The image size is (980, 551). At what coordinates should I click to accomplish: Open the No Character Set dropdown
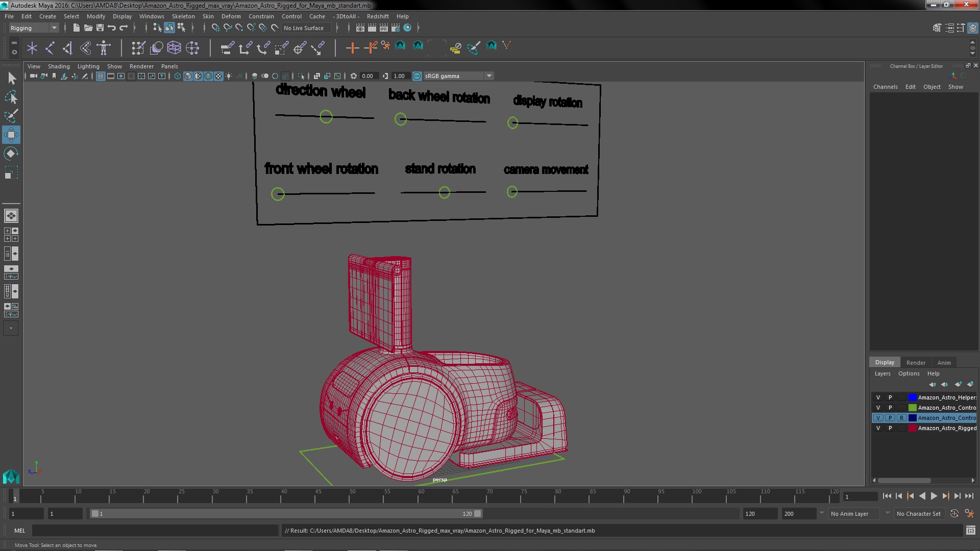point(919,514)
